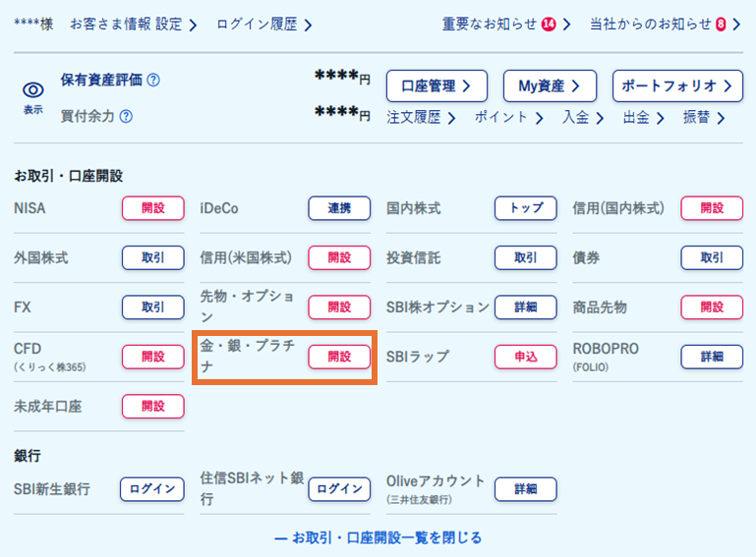
Task: Click 詳細 button for ROBOPRO
Action: tap(712, 357)
